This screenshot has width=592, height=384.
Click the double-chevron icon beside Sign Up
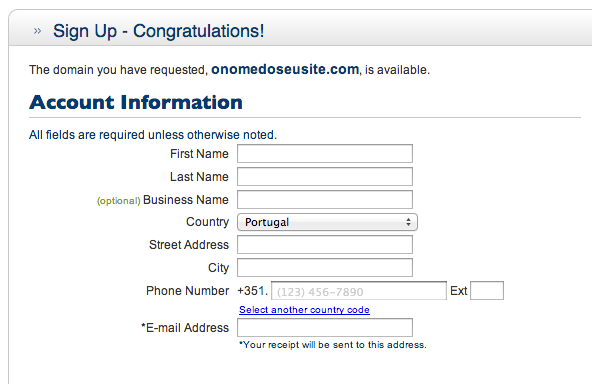(37, 31)
